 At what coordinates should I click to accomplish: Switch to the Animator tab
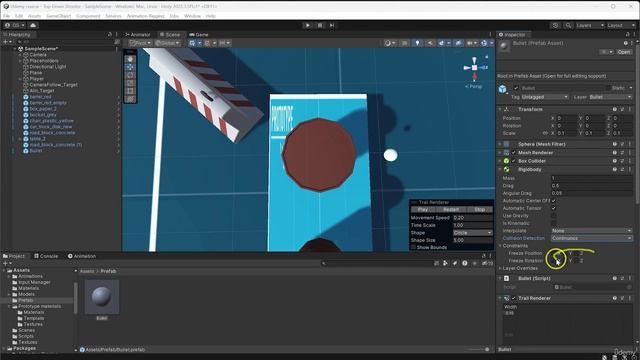138,35
